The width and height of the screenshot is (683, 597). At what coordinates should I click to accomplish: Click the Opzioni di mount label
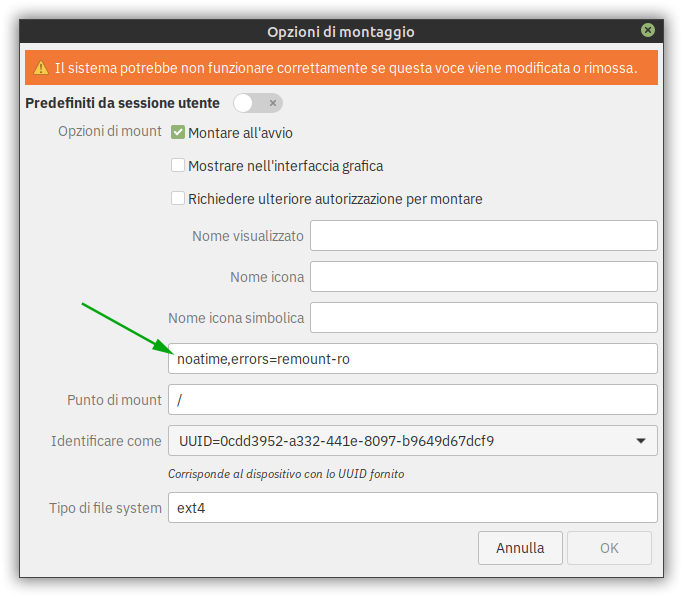click(110, 132)
